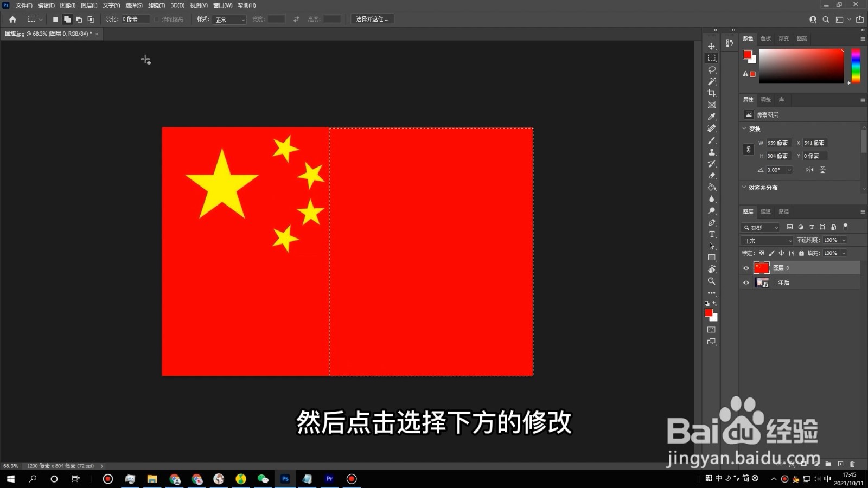This screenshot has height=488, width=868.
Task: Open the 滤镜(T) menu
Action: pyautogui.click(x=156, y=5)
